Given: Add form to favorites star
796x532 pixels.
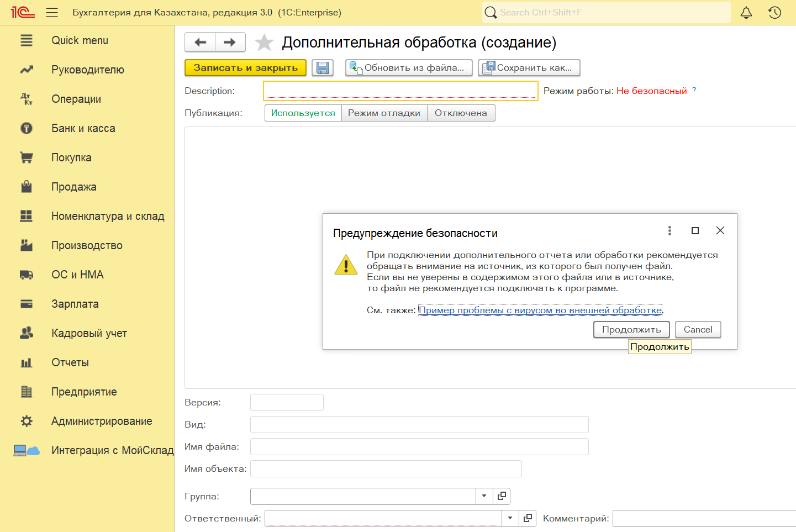Looking at the screenshot, I should point(264,43).
